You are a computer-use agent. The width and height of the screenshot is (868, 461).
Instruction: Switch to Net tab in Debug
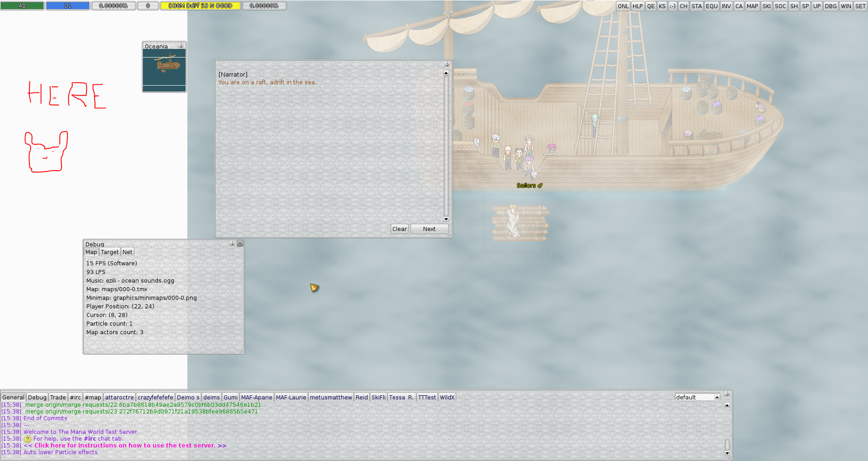128,252
